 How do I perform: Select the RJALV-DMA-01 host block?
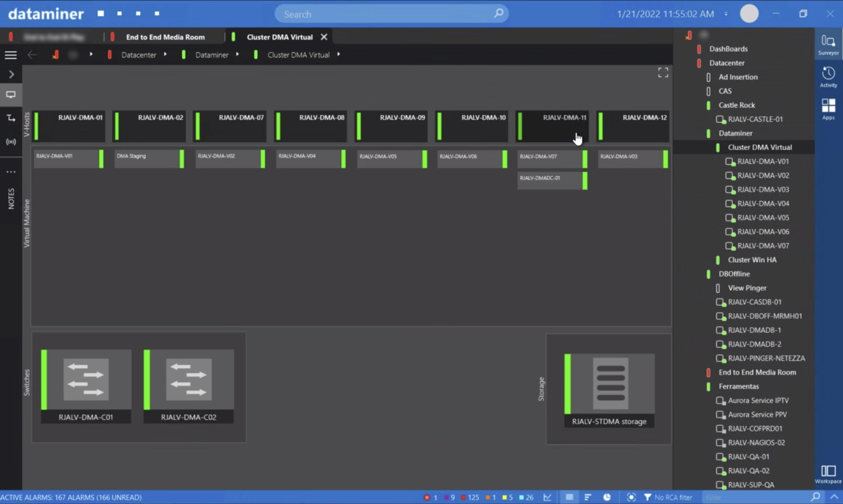point(68,126)
